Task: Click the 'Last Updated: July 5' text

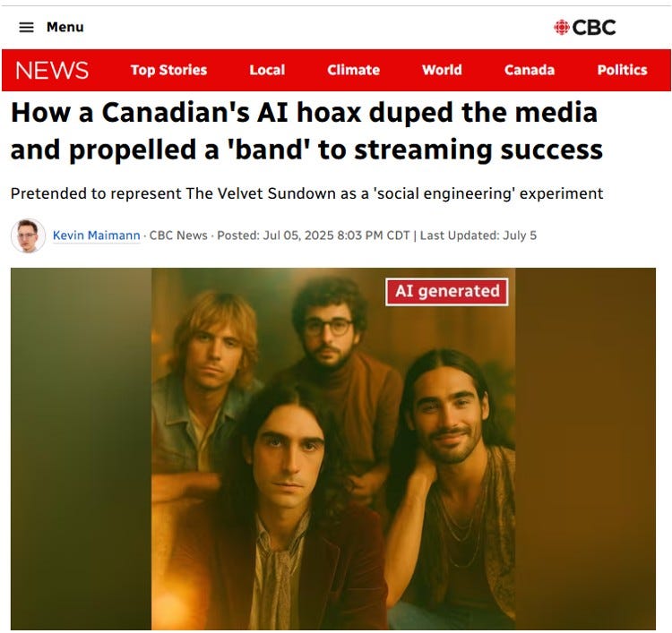Action: [x=478, y=235]
